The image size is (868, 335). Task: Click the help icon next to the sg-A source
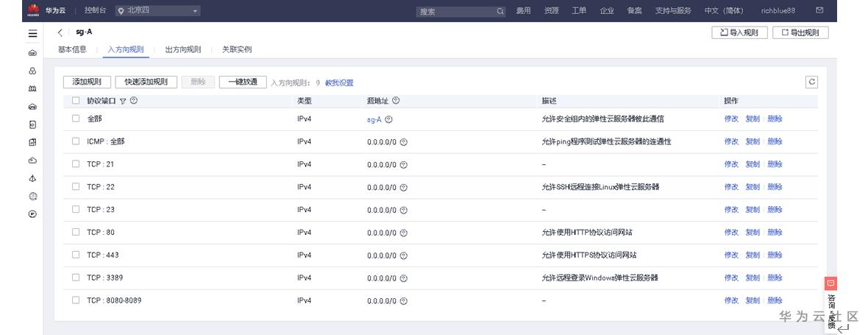[388, 119]
